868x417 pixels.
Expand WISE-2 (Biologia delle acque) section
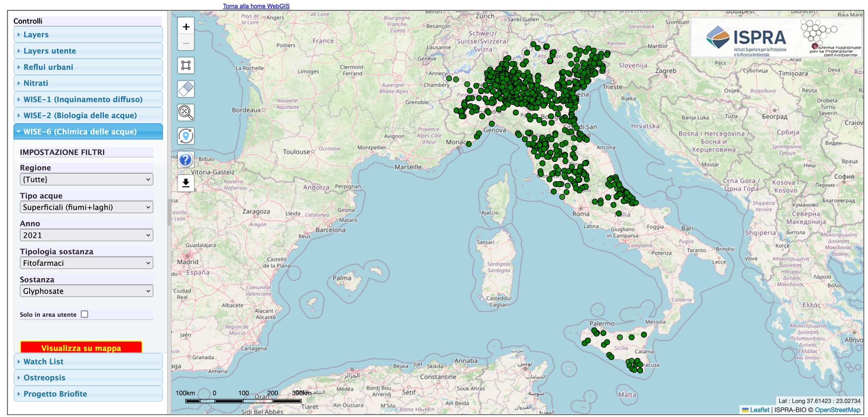click(x=88, y=115)
